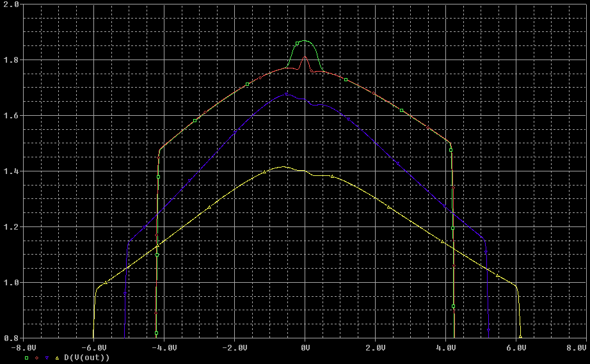590x364 pixels.
Task: Click the -2.0V x-axis label
Action: pos(235,348)
